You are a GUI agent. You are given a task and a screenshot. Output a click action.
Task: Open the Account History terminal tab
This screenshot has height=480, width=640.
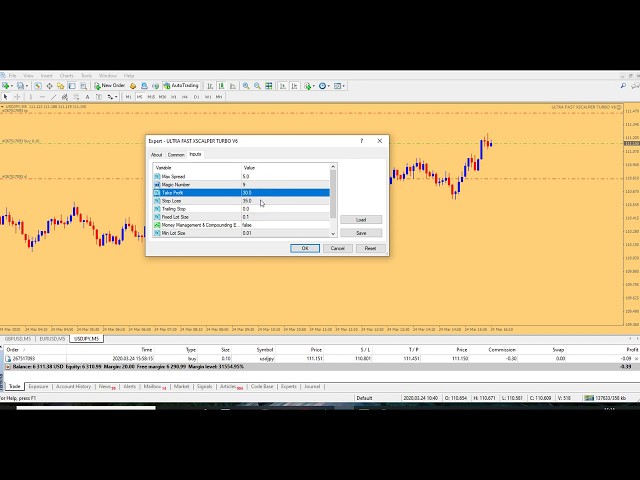click(73, 385)
